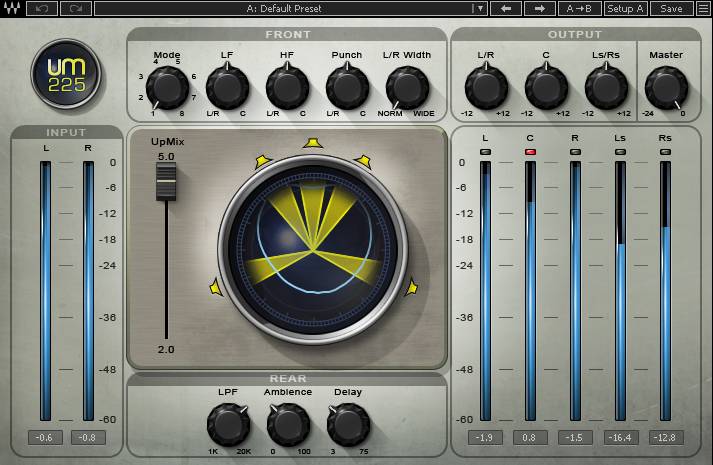Viewport: 713px width, 465px height.
Task: Click the front right speaker icon
Action: (363, 161)
